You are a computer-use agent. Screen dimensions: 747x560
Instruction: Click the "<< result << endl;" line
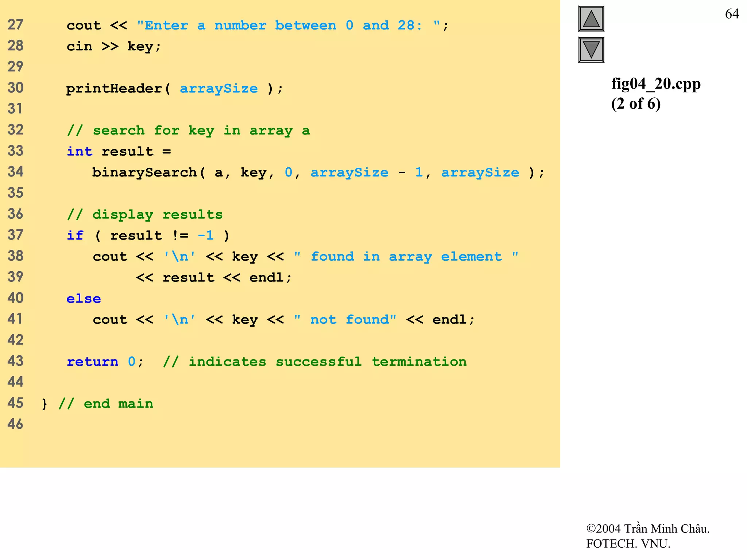pos(214,278)
